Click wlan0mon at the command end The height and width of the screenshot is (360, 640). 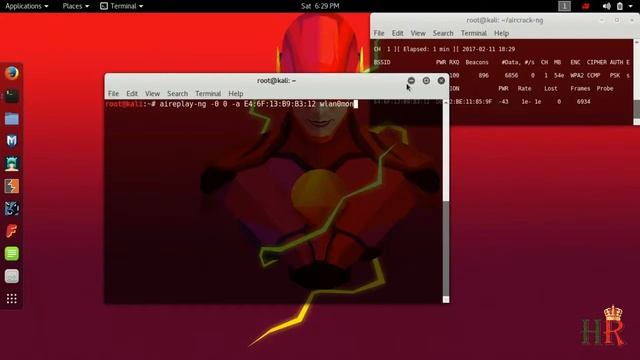tap(336, 104)
